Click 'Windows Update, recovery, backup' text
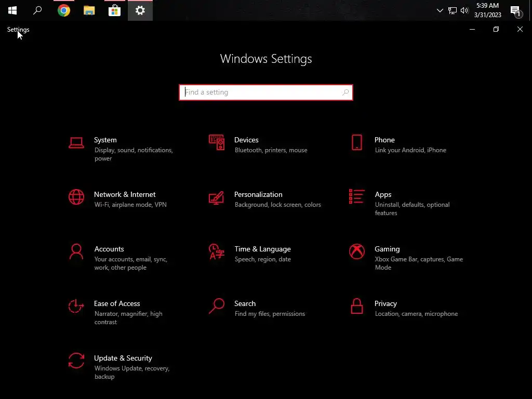532x399 pixels. (131, 372)
